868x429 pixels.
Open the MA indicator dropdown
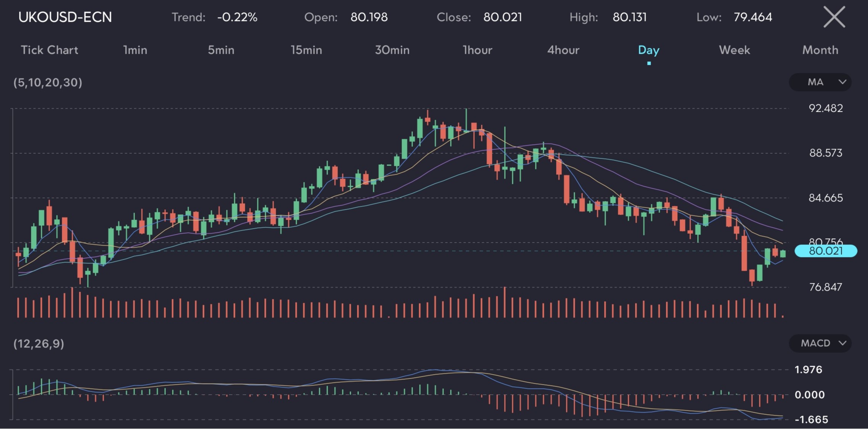[820, 82]
